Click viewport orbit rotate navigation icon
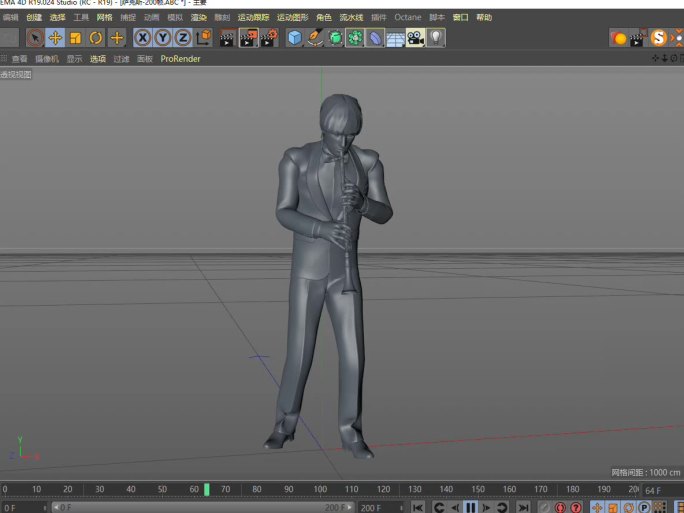Image resolution: width=684 pixels, height=513 pixels. click(674, 58)
